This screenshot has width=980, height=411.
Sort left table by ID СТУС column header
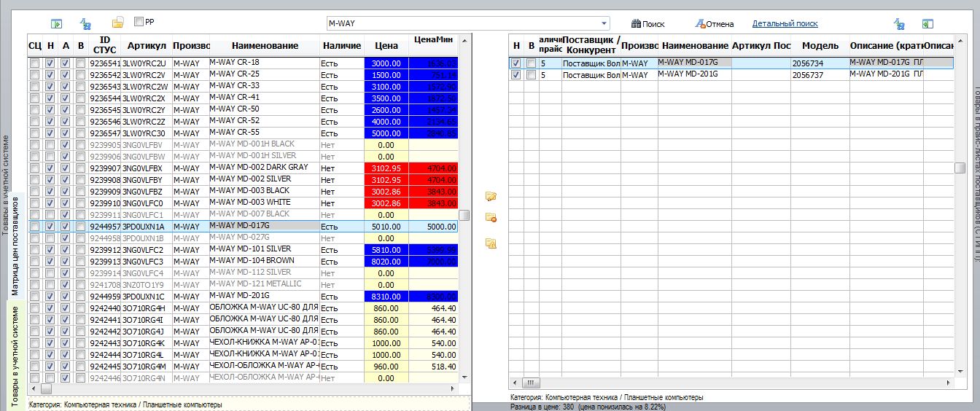[x=105, y=45]
